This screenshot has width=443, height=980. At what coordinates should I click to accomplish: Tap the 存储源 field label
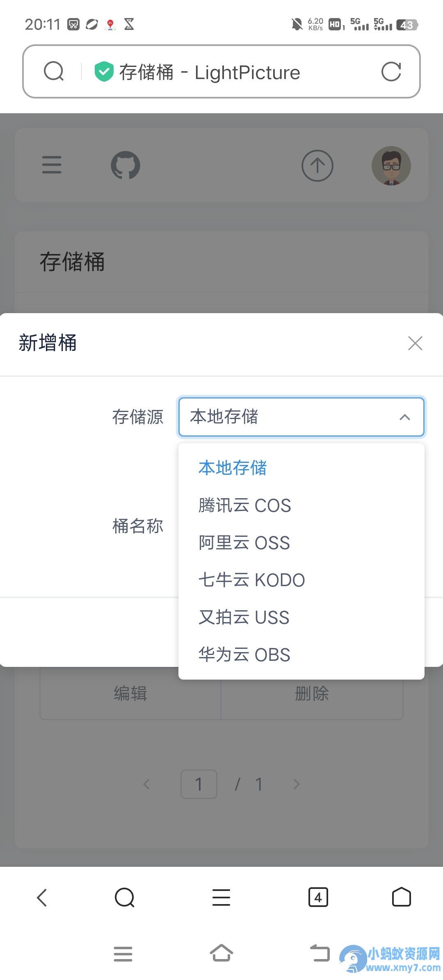(x=138, y=417)
